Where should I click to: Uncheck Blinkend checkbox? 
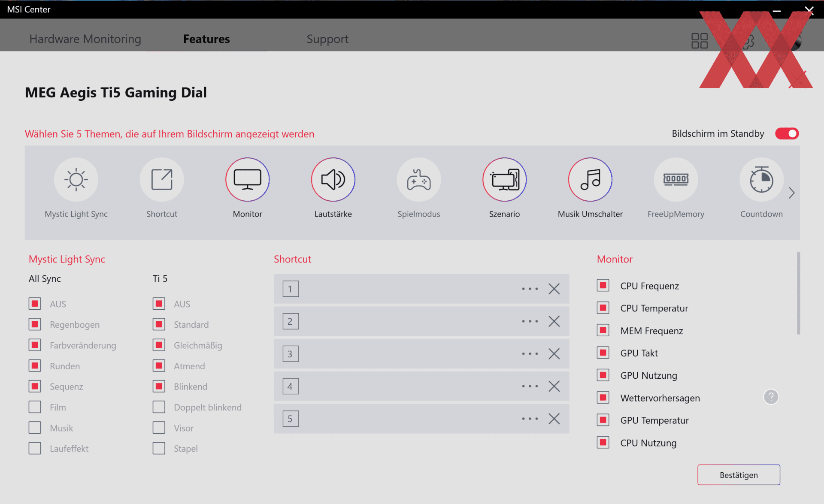point(159,386)
